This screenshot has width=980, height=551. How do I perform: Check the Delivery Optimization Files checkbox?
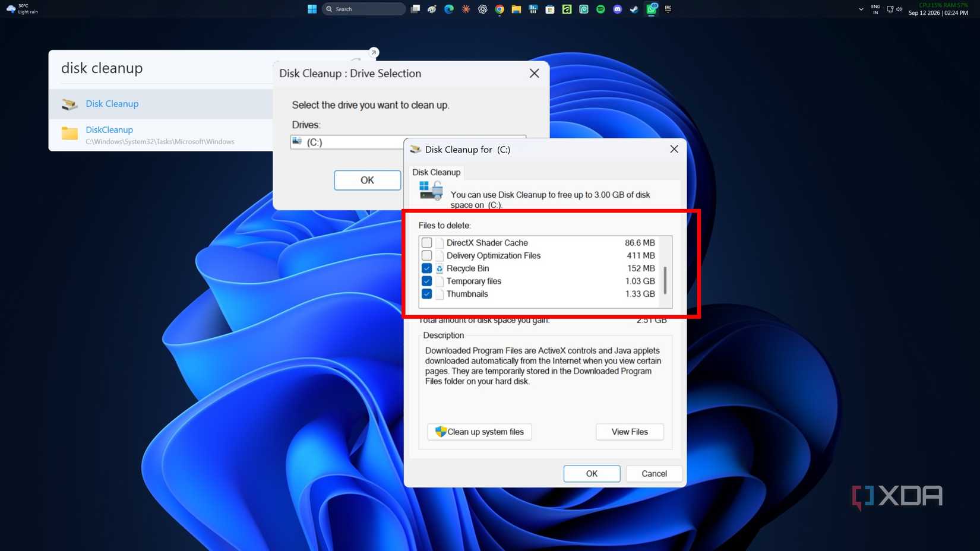426,255
